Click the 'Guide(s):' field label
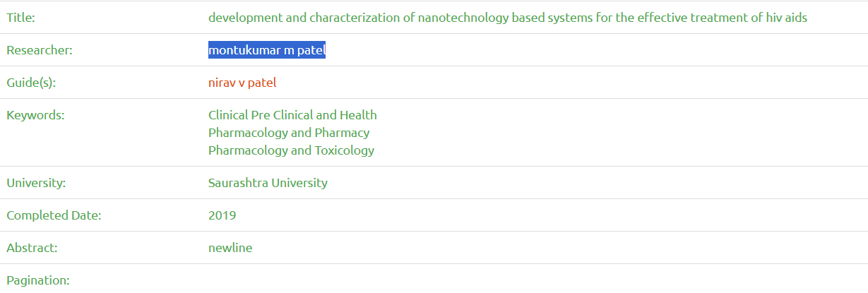Screen dimensions: 868x293 click(31, 83)
